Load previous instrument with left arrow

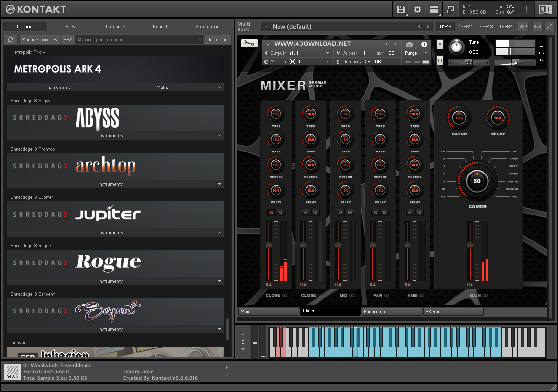[387, 44]
